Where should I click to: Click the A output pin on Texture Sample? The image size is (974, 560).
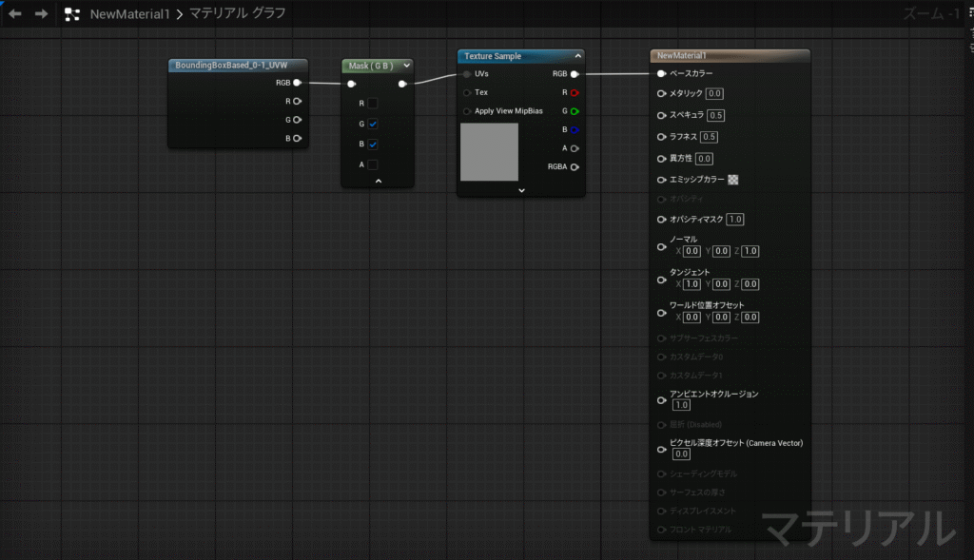click(575, 148)
